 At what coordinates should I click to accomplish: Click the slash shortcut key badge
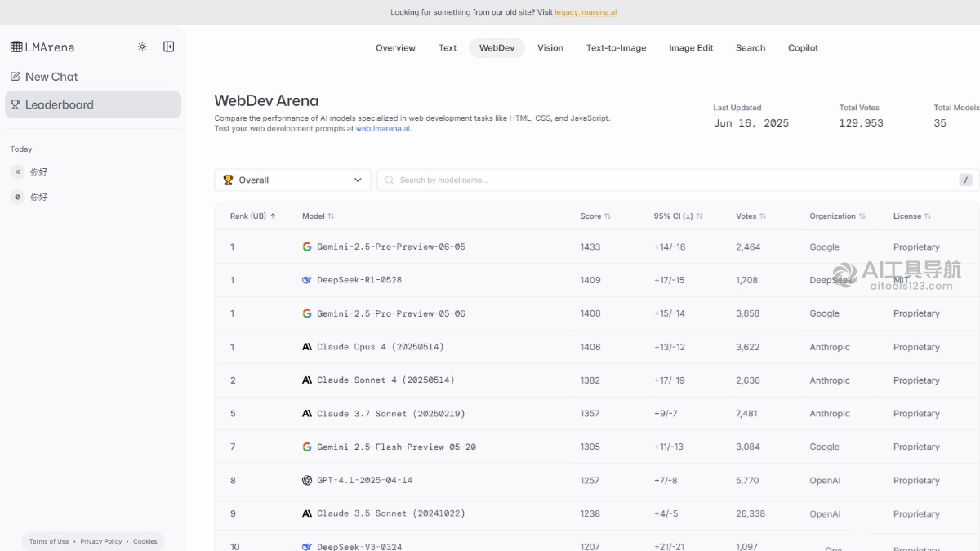tap(965, 180)
